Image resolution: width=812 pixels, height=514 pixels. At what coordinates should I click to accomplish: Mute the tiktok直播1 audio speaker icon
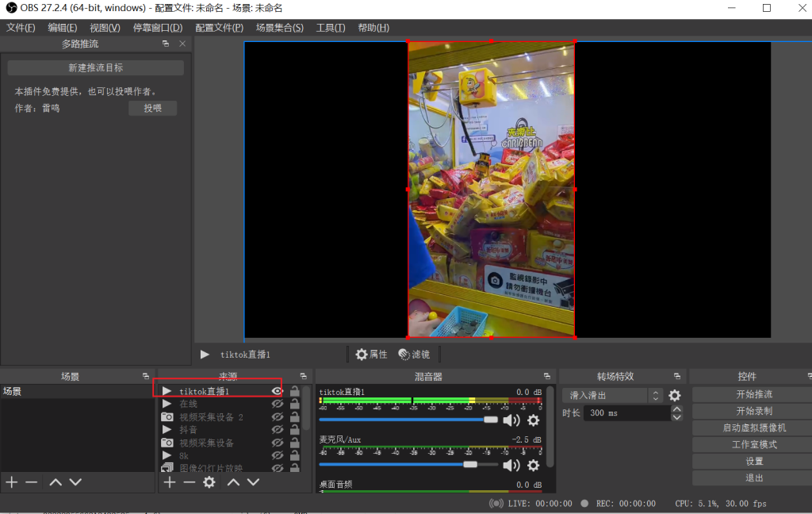[511, 420]
